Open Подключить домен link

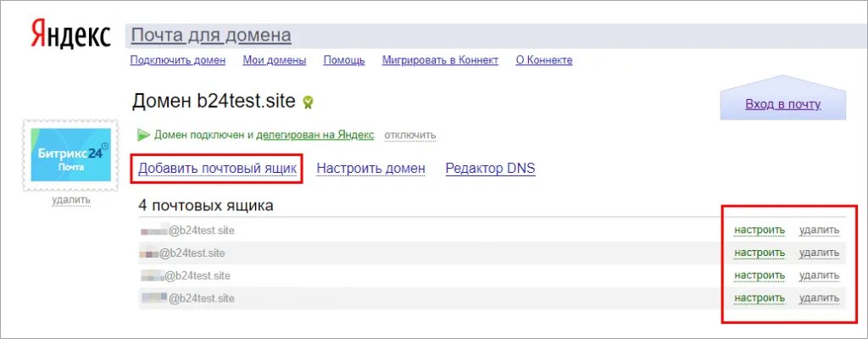[x=178, y=60]
